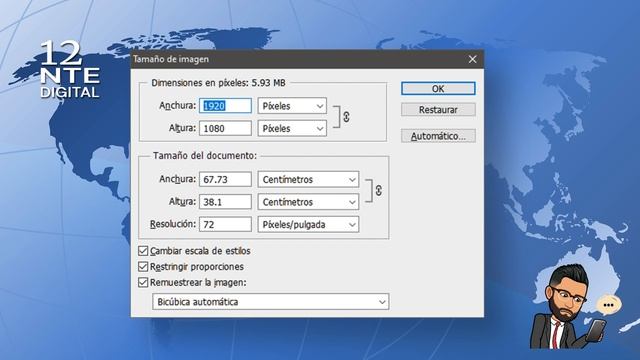Click the document Anchura field showing 67.73
640x360 pixels.
(x=225, y=179)
